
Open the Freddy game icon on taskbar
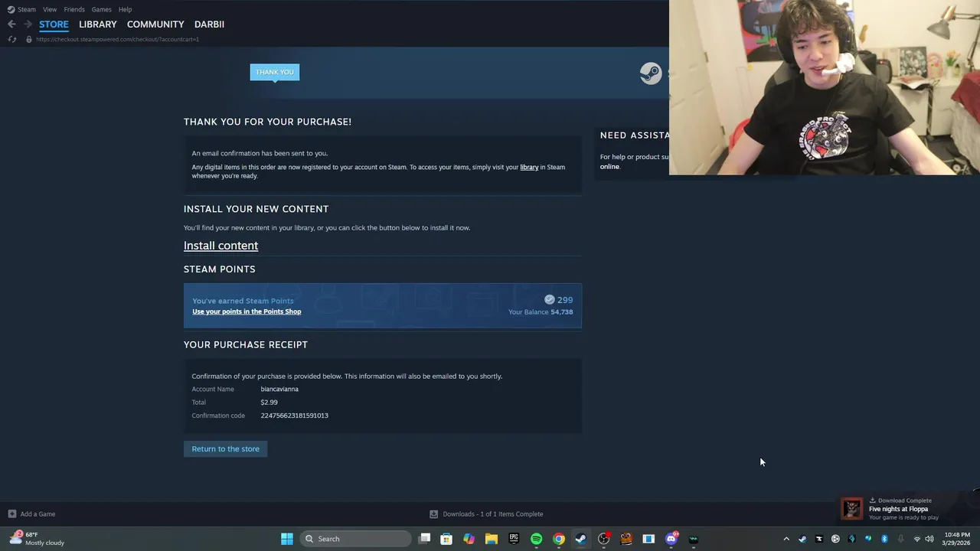[626, 539]
